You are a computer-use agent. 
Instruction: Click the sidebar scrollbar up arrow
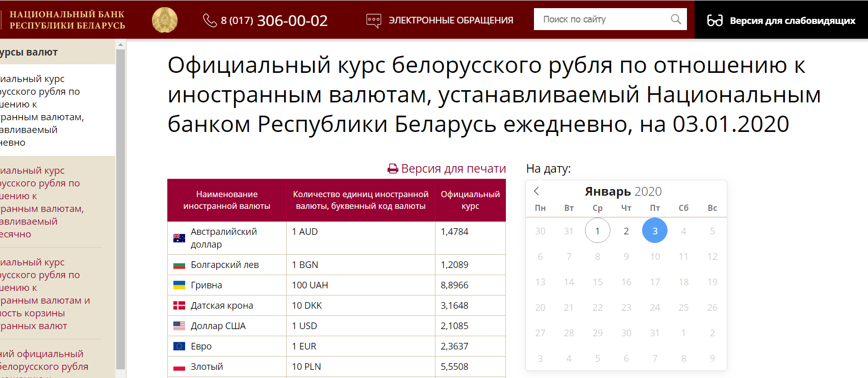point(121,45)
